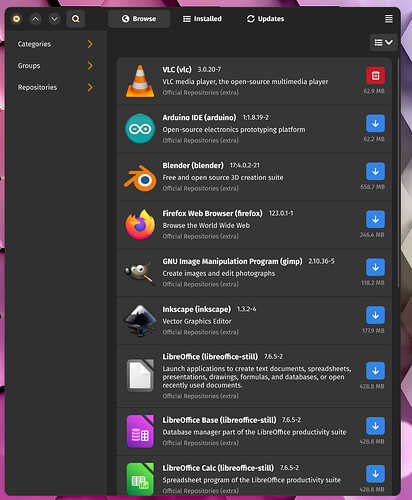Open GNU Image Manipulation Program (gimp) title

[232, 261]
